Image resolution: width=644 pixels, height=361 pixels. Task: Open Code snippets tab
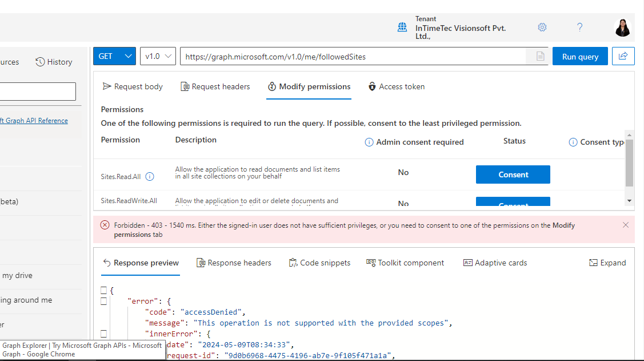319,263
